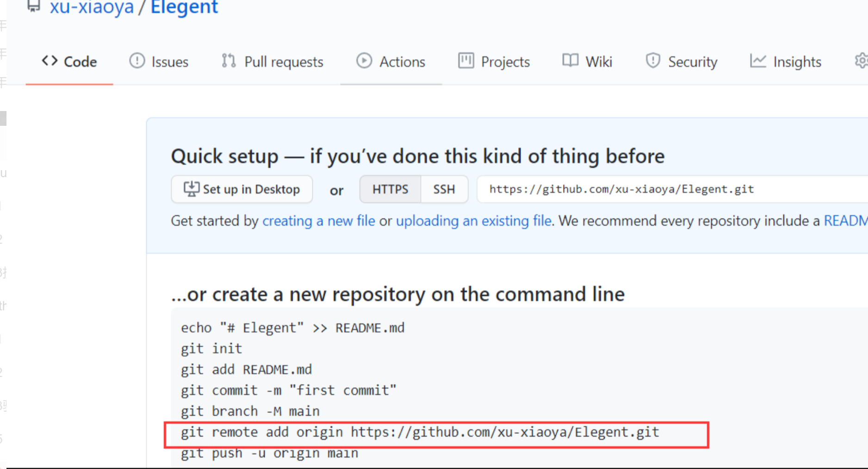The image size is (868, 469).
Task: Click the Set up in Desktop button
Action: pos(242,189)
